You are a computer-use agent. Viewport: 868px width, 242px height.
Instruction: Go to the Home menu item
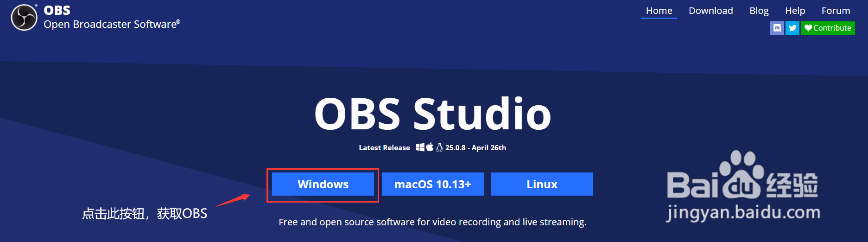[x=659, y=11]
